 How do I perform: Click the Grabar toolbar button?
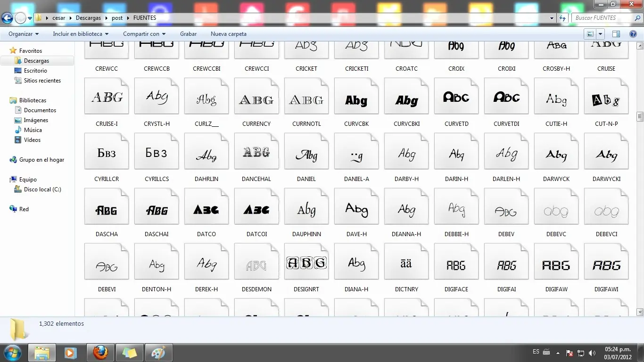click(x=188, y=34)
